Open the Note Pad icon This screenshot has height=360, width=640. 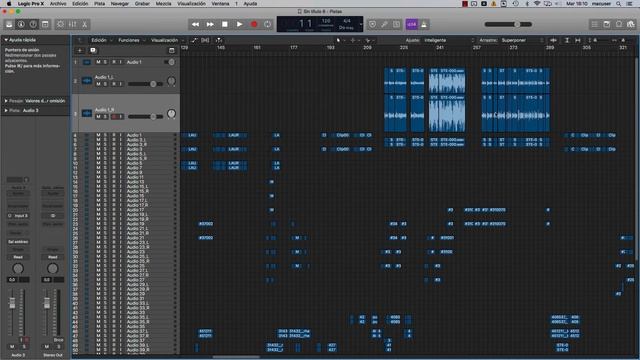(607, 24)
